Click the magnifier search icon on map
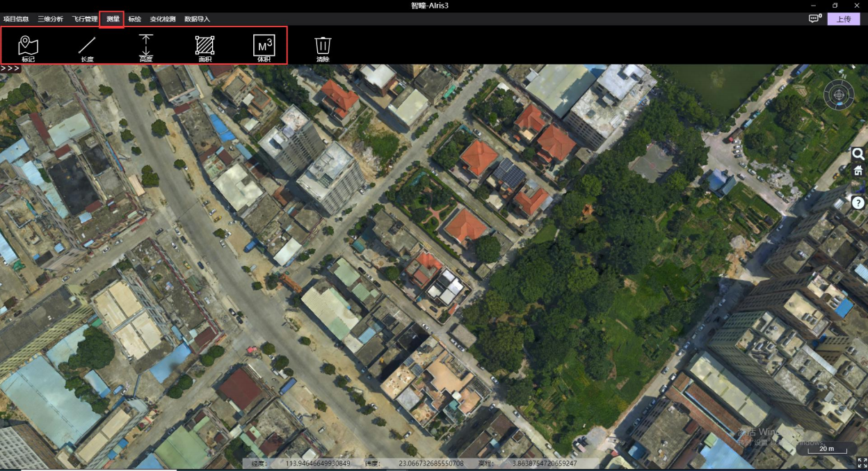 tap(858, 154)
